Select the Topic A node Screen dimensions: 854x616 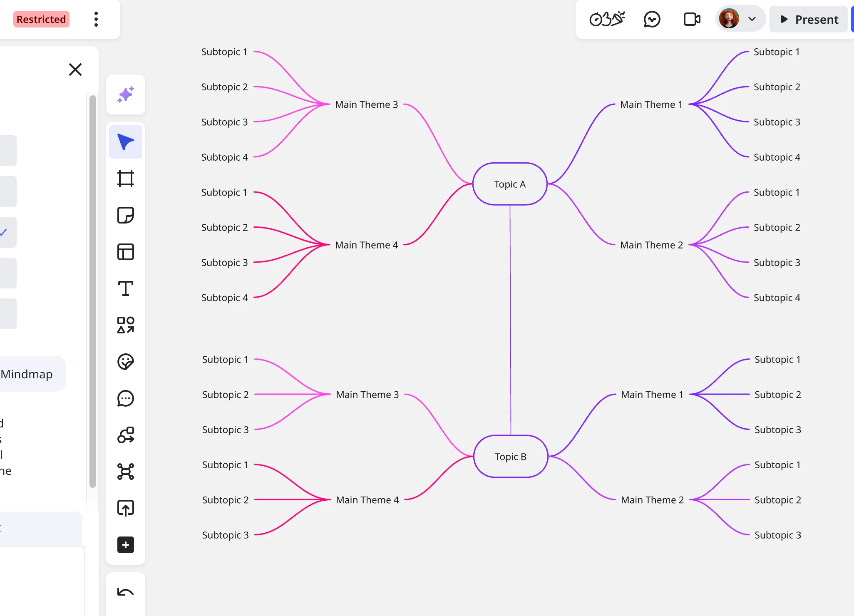click(x=510, y=184)
